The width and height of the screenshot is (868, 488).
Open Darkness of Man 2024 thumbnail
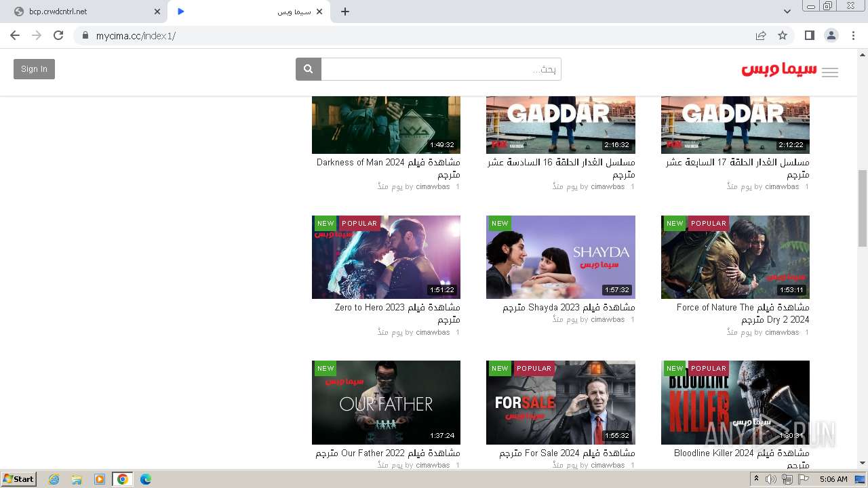tap(386, 125)
